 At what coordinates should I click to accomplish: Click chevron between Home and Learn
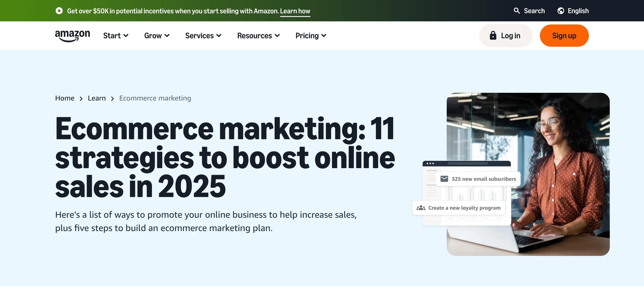tap(81, 99)
